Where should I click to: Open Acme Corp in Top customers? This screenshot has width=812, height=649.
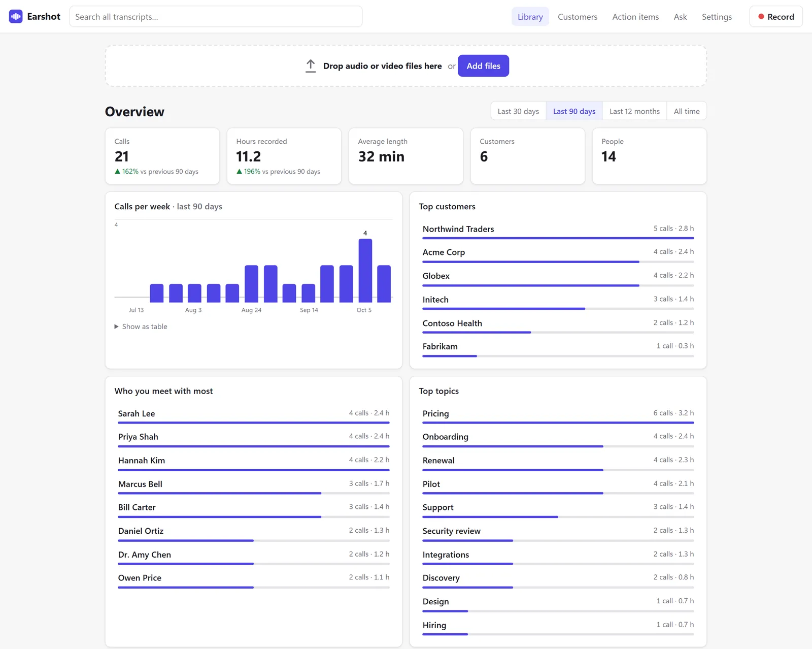pyautogui.click(x=558, y=254)
